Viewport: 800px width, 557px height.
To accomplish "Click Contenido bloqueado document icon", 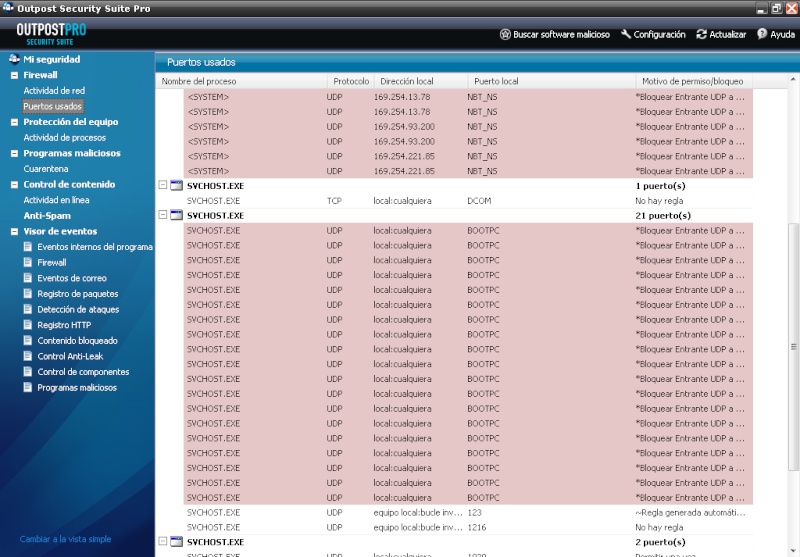I will click(28, 341).
